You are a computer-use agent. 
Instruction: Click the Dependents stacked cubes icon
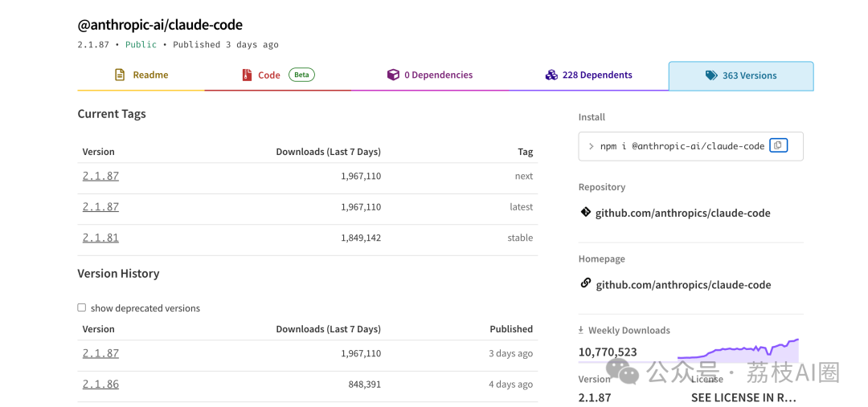[551, 75]
